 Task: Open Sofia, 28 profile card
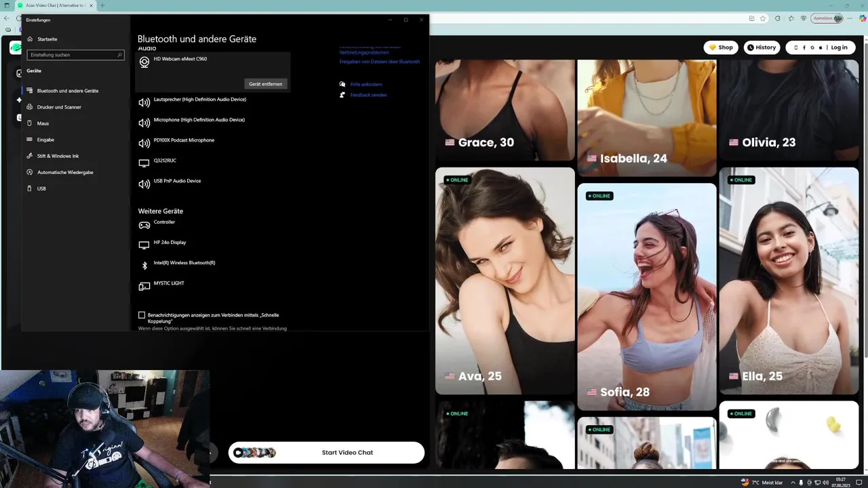pyautogui.click(x=647, y=297)
